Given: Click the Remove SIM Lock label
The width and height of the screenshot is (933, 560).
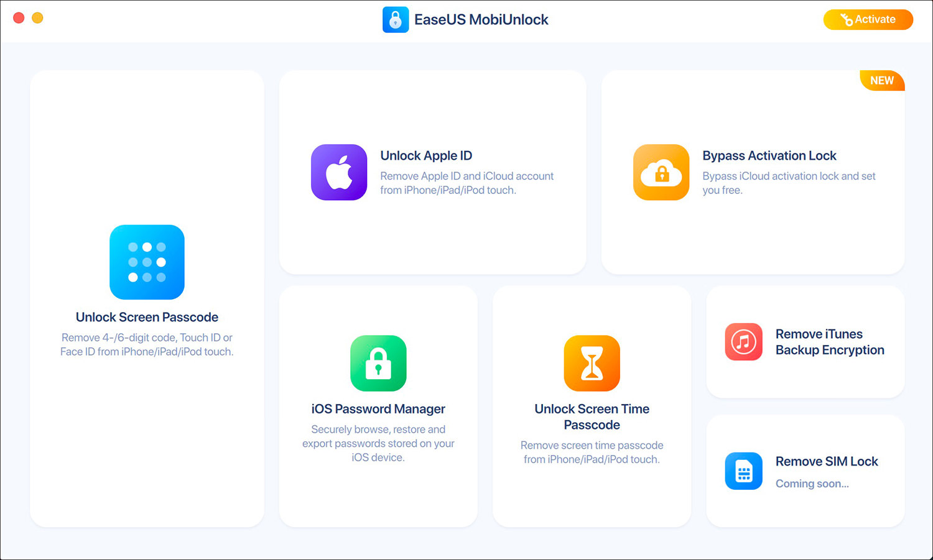Looking at the screenshot, I should tap(827, 461).
